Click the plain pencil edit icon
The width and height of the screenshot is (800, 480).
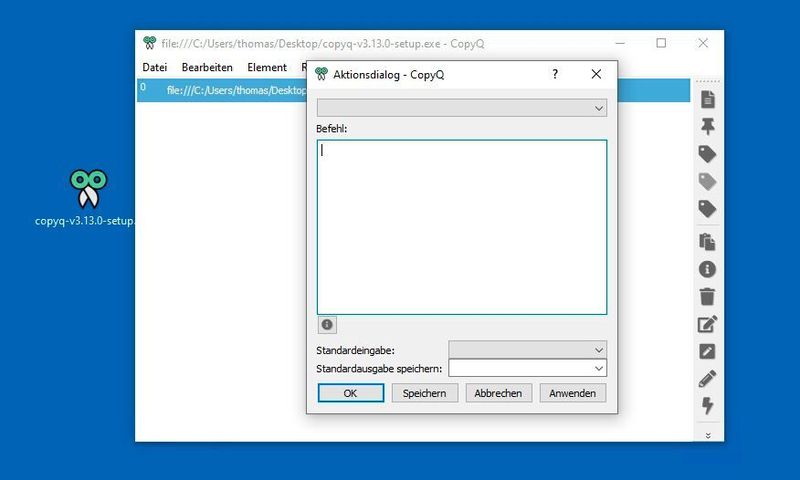click(707, 378)
